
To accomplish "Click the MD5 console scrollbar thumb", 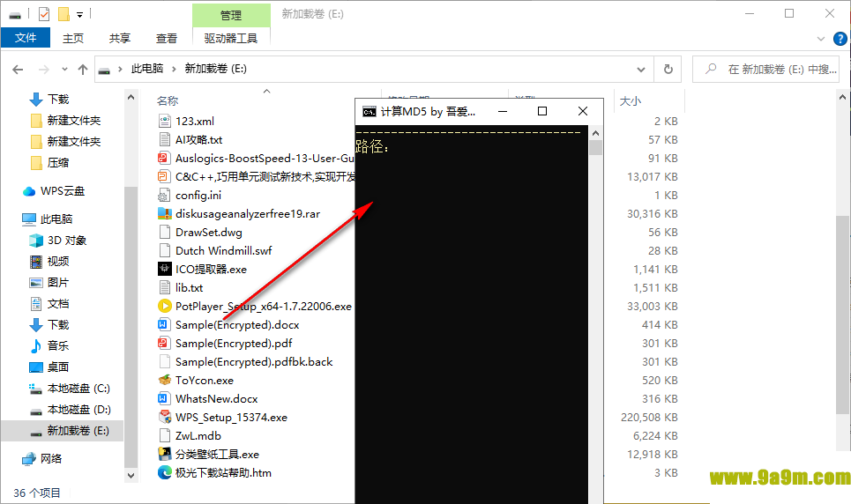I will coord(595,147).
